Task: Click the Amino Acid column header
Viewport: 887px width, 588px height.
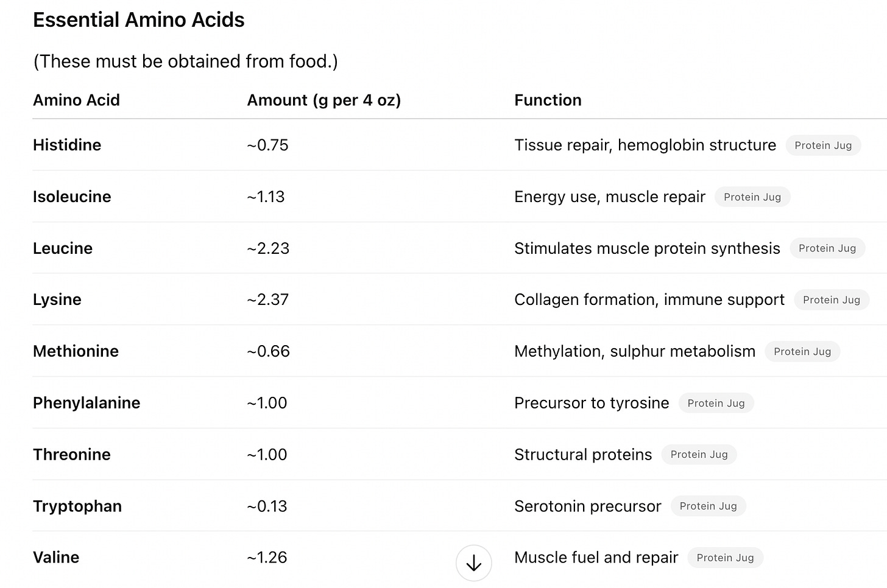Action: pos(76,100)
